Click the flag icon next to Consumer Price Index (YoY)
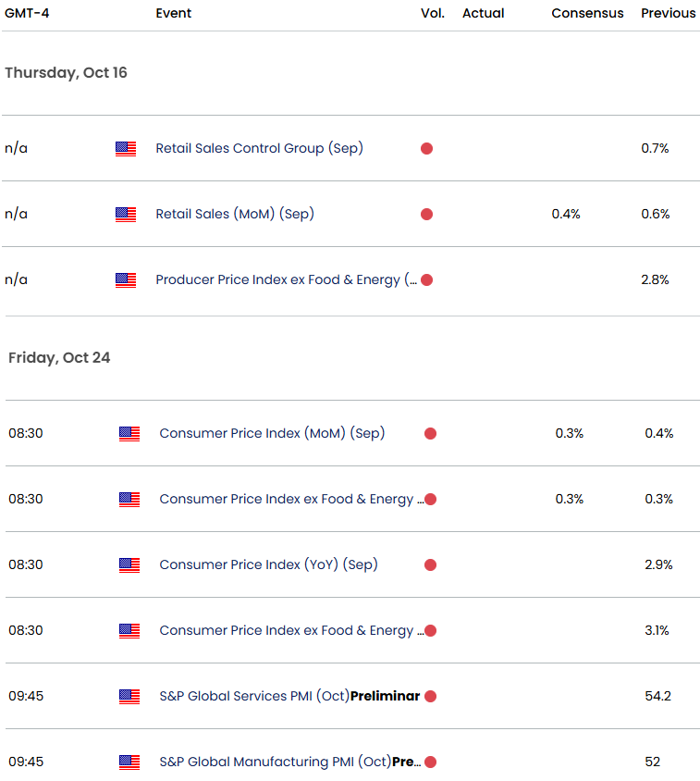Screen dimensions: 700x781 point(129,564)
